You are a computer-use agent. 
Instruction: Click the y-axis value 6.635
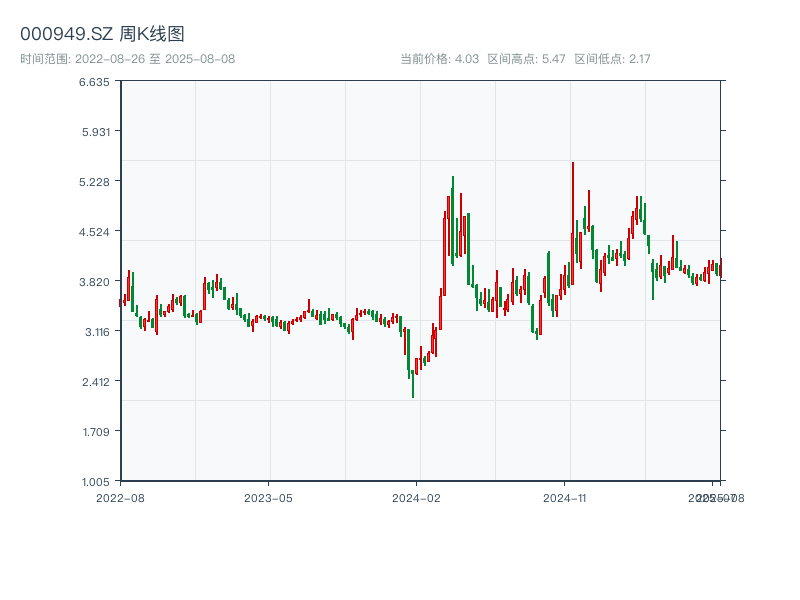tap(94, 82)
